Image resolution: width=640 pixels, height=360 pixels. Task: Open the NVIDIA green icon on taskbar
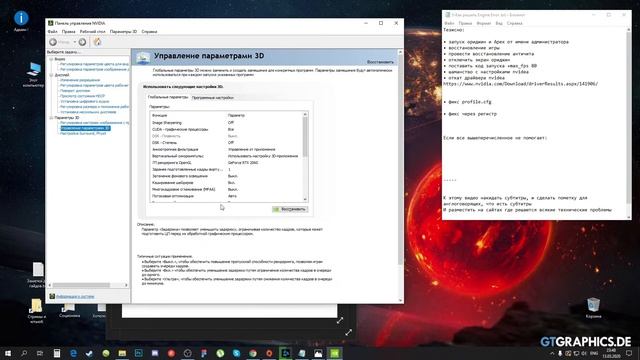(x=334, y=353)
